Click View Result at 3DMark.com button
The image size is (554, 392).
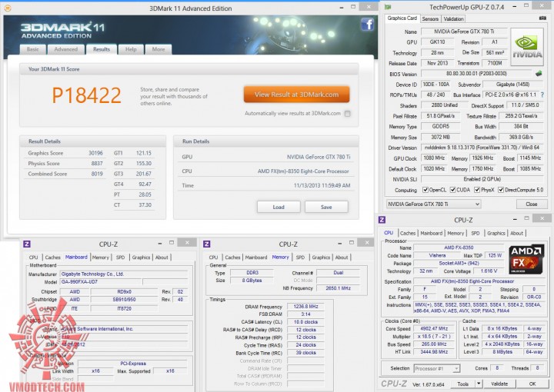(296, 95)
